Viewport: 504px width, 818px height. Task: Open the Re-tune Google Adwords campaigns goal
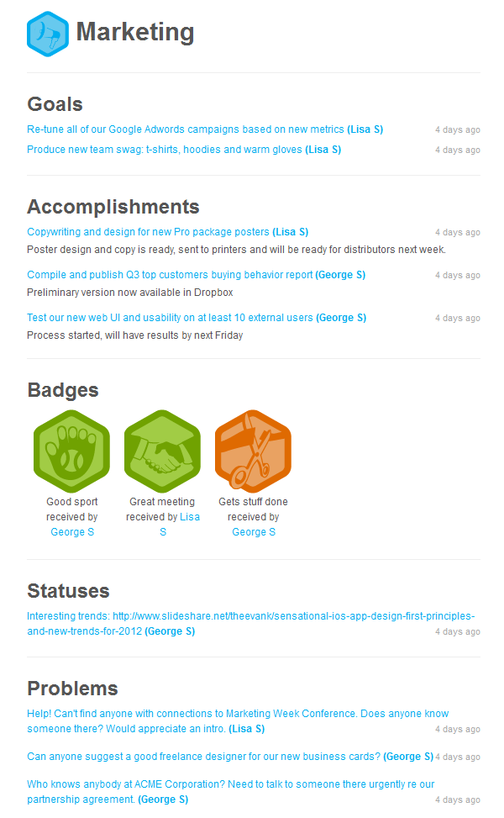pos(205,129)
